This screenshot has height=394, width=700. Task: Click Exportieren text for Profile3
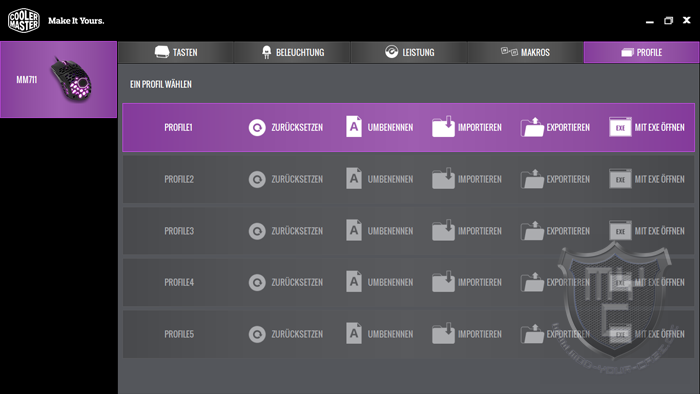pyautogui.click(x=568, y=231)
